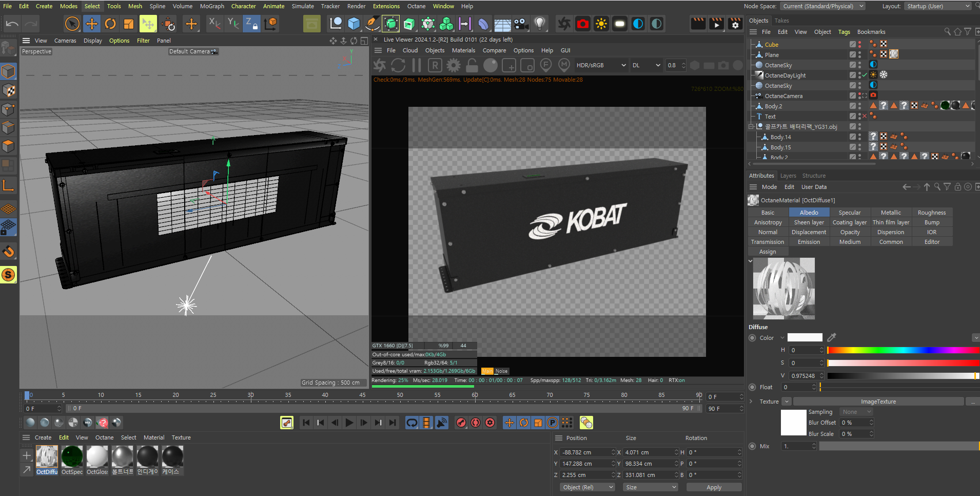Activate the Scale tool in top toolbar
Screen dimensions: 980x496
click(x=129, y=24)
